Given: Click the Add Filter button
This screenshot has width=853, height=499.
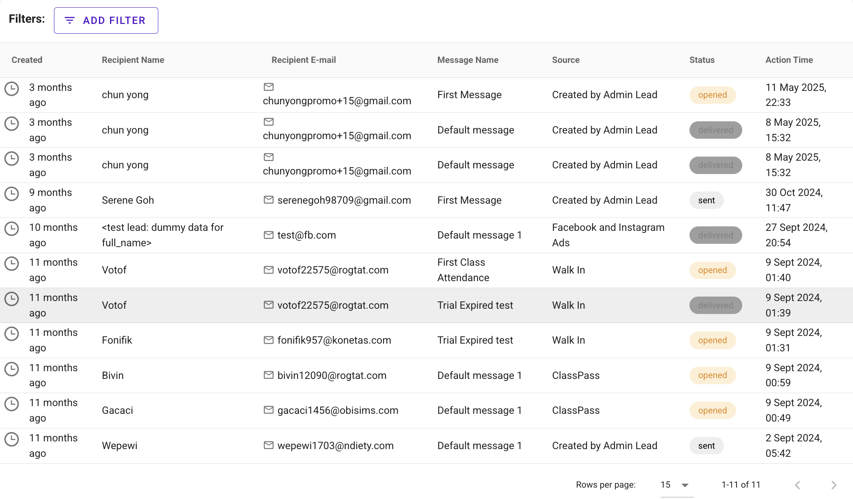Looking at the screenshot, I should coord(106,21).
